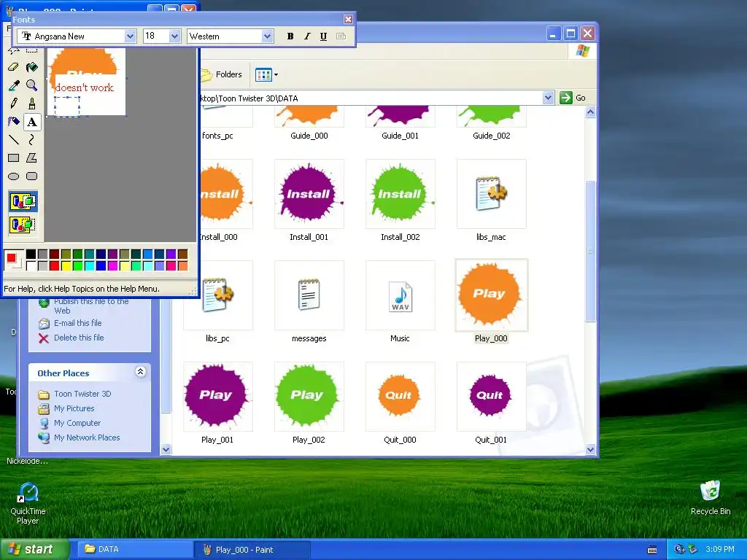Pick the bright blue color swatch

(x=101, y=265)
